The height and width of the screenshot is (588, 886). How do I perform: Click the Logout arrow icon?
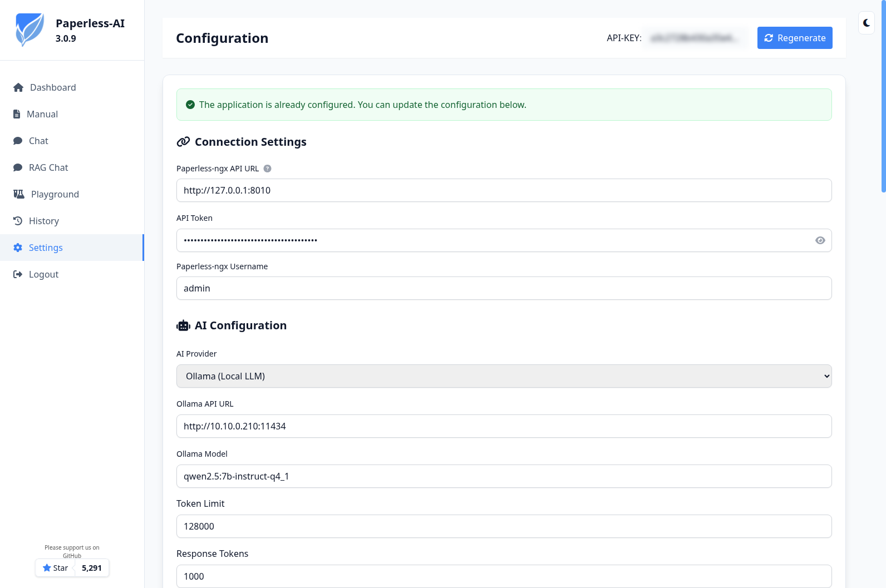(18, 274)
